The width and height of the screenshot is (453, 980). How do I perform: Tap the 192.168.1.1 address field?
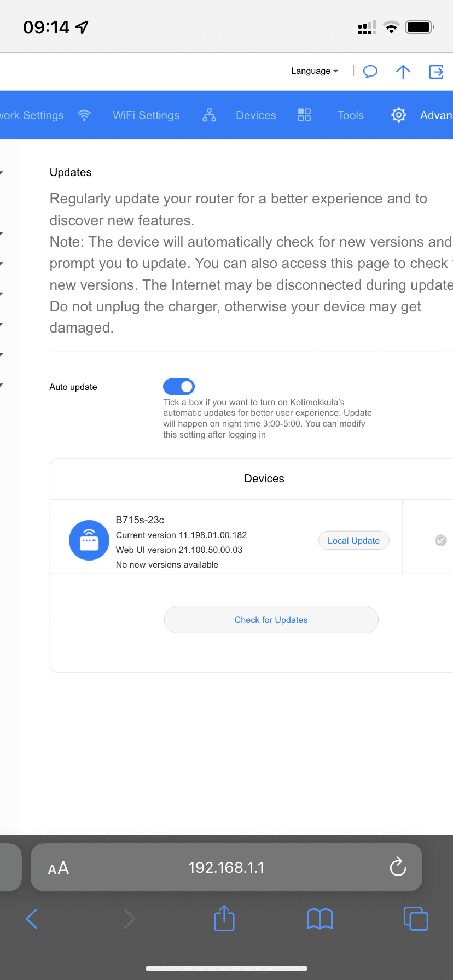coord(226,867)
